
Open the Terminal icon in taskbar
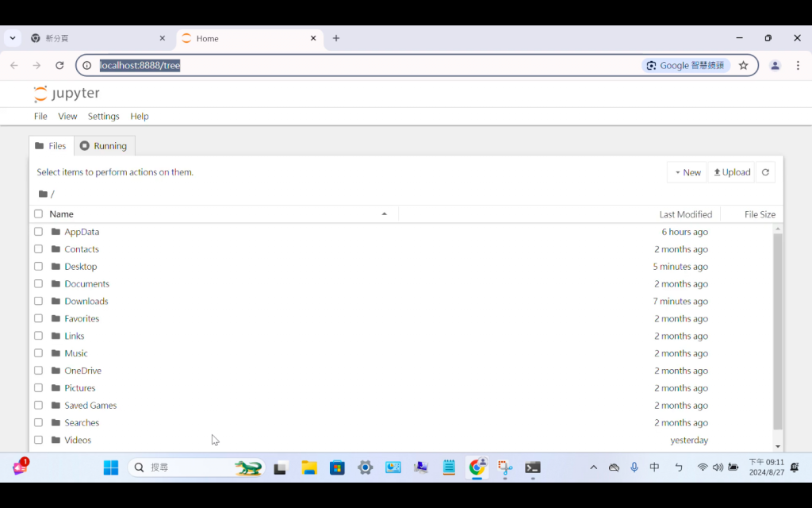click(533, 468)
